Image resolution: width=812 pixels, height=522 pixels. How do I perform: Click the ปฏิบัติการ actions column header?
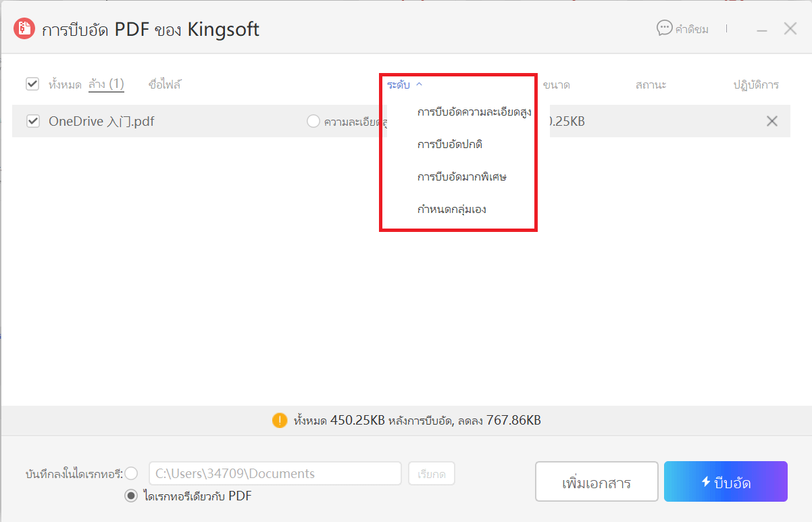[x=756, y=85]
